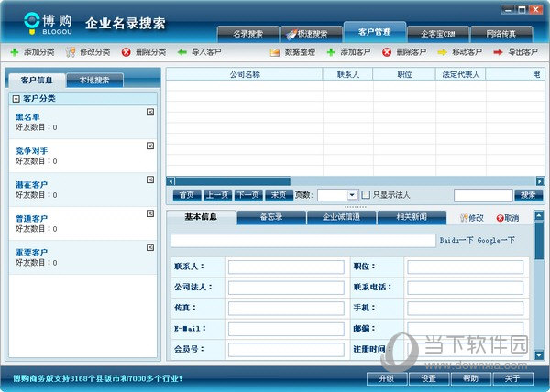Switch to the 极速搜索 tab
Screen dimensions: 550x392
coord(312,34)
